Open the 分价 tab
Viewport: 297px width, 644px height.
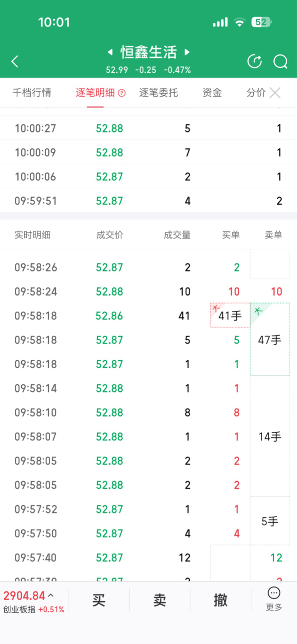pos(256,93)
